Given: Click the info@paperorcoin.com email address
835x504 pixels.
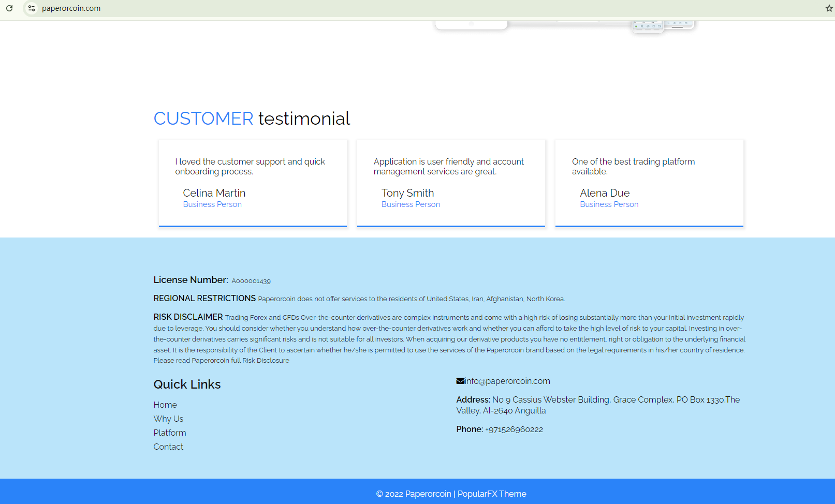Looking at the screenshot, I should point(507,381).
